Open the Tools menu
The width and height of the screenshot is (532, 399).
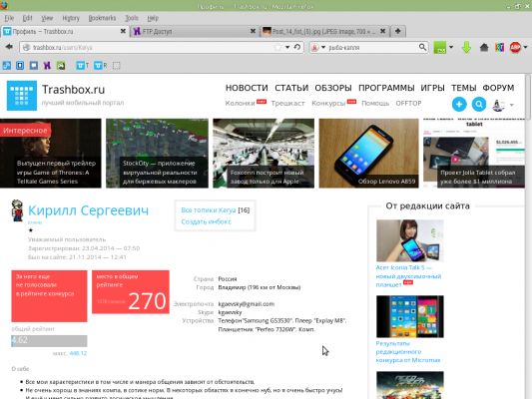pos(132,18)
